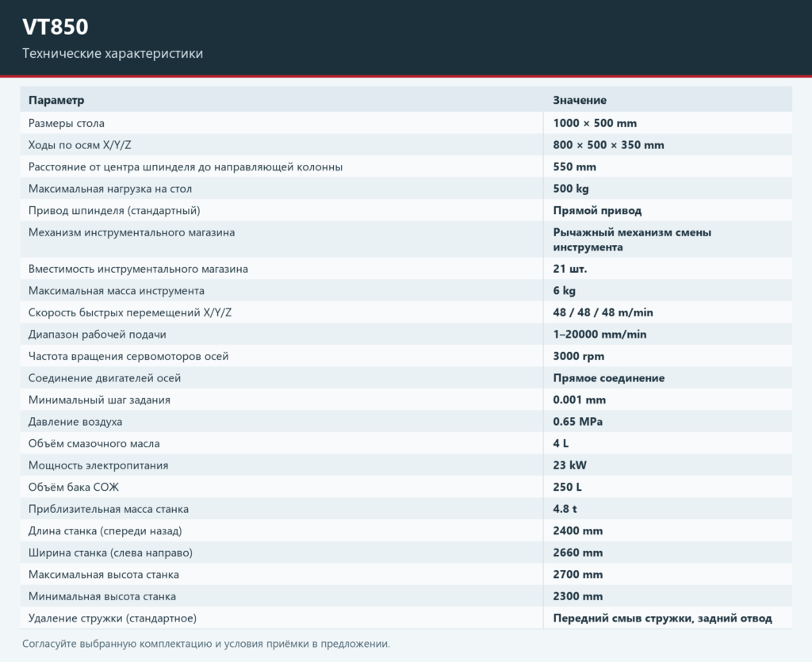Screen dimensions: 812x662
Task: Click the 'Значение' column header
Action: click(x=580, y=100)
